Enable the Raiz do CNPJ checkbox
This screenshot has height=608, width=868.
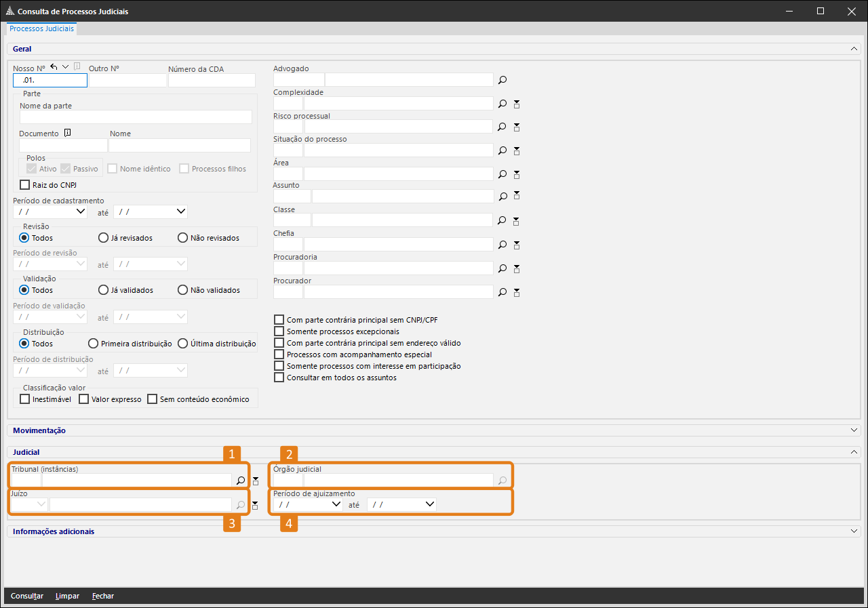(25, 184)
